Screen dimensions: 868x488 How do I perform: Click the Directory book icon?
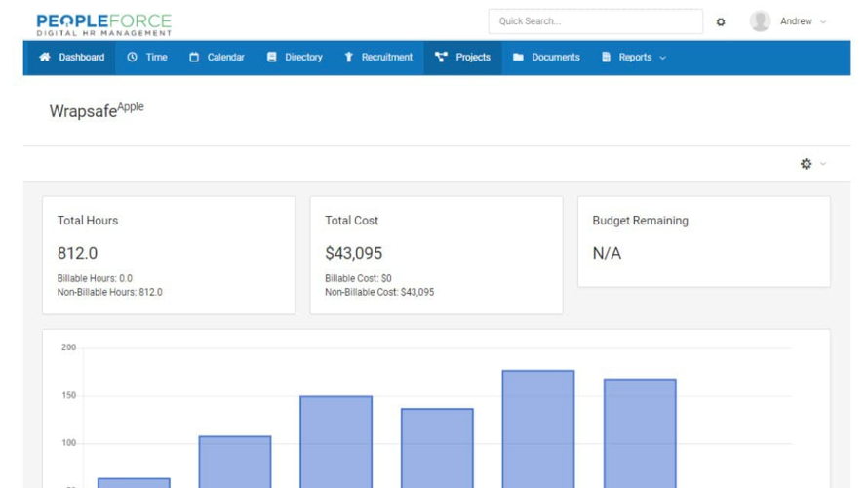[x=272, y=58]
